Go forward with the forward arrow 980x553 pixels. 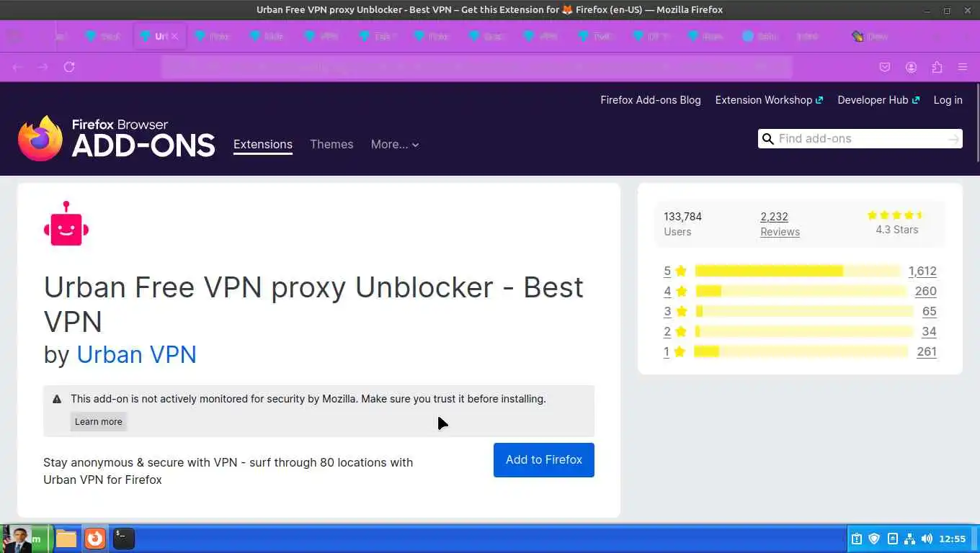point(43,67)
